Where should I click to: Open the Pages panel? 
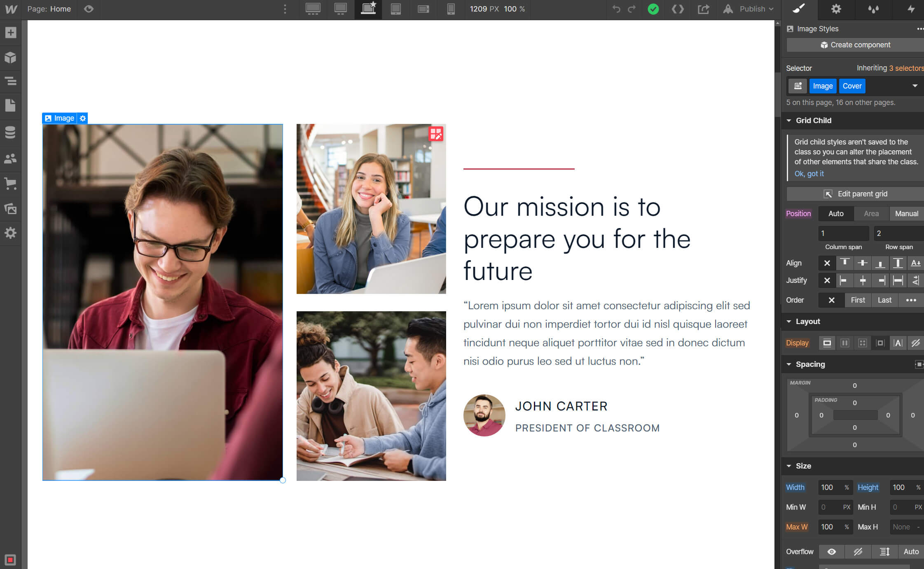[x=10, y=106]
